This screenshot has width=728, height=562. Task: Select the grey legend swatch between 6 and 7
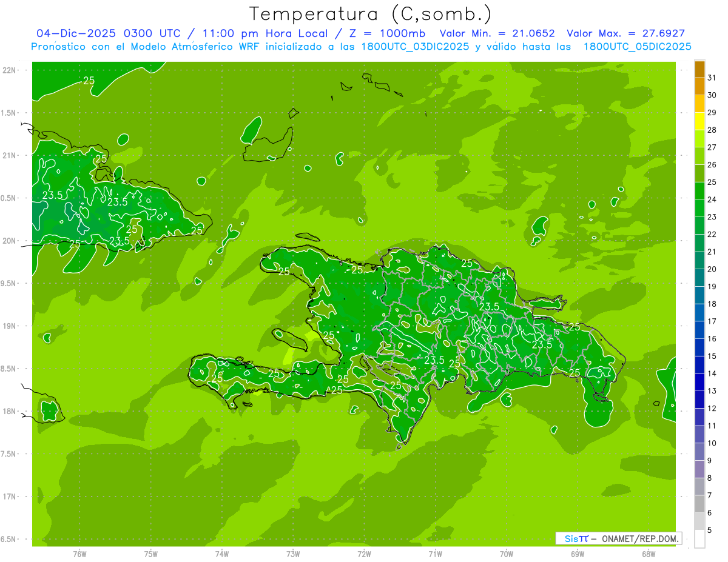click(x=699, y=504)
